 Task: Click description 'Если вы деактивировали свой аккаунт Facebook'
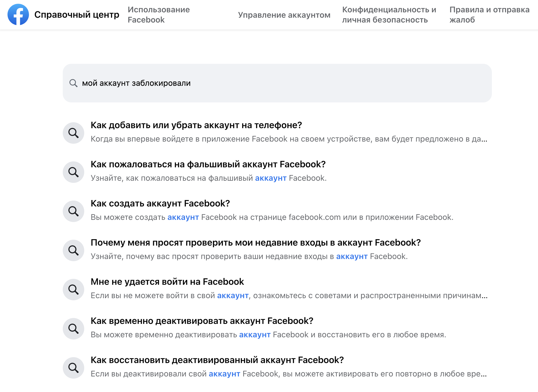click(289, 374)
